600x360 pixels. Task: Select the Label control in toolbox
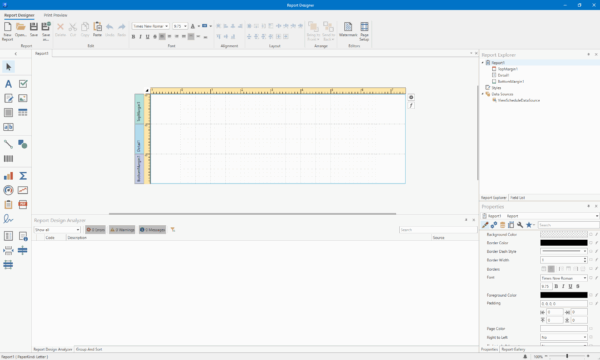pos(8,84)
